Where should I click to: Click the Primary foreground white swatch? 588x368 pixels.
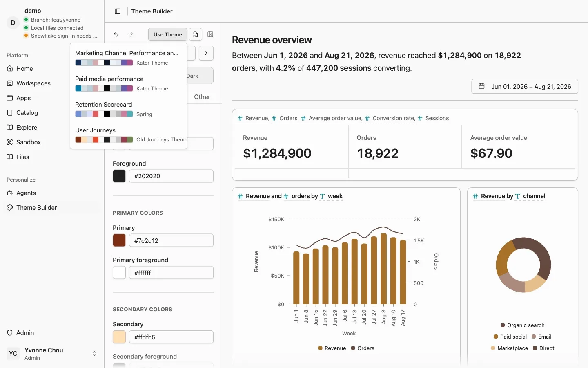pyautogui.click(x=119, y=273)
